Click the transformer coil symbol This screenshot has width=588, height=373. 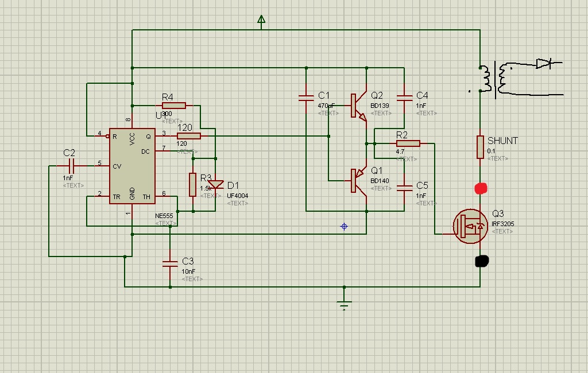coord(494,79)
